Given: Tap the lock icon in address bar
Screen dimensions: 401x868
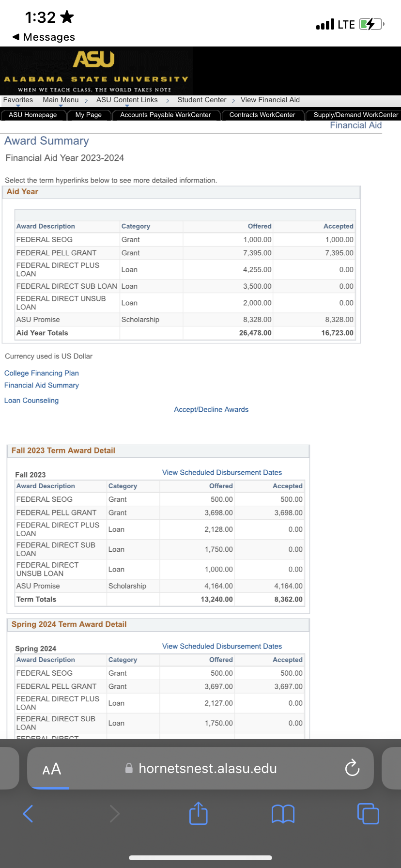Looking at the screenshot, I should (x=129, y=768).
